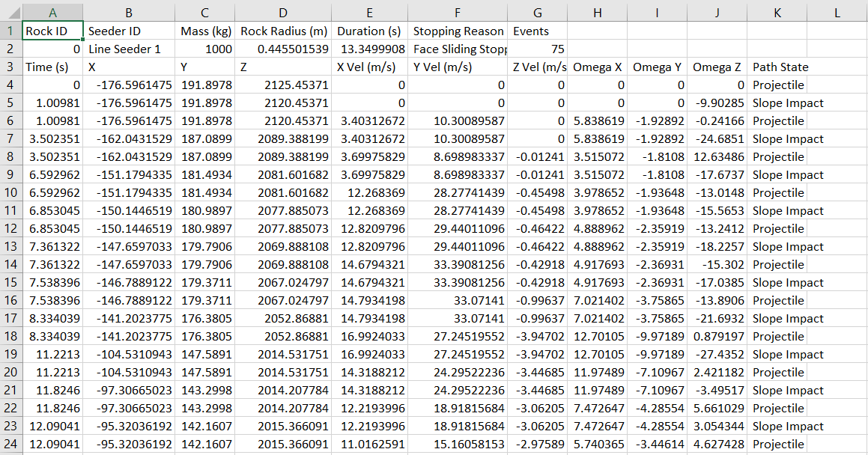Click the 'Mass (kg)' cell
Image resolution: width=868 pixels, height=455 pixels.
click(204, 31)
